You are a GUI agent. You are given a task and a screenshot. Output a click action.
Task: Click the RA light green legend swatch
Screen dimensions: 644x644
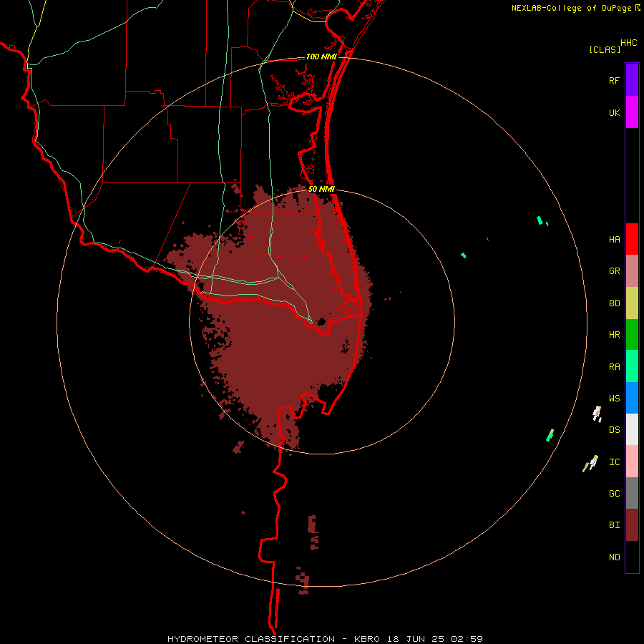pos(632,366)
